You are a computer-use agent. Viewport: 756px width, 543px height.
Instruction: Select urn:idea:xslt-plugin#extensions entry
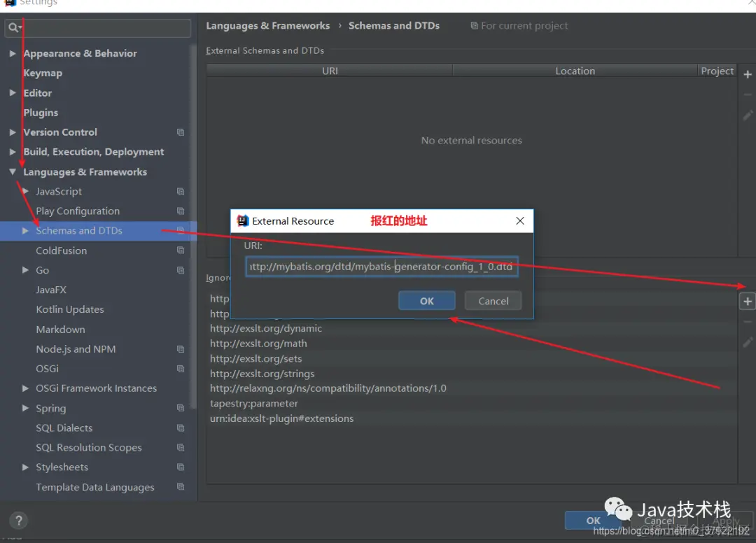coord(472,418)
